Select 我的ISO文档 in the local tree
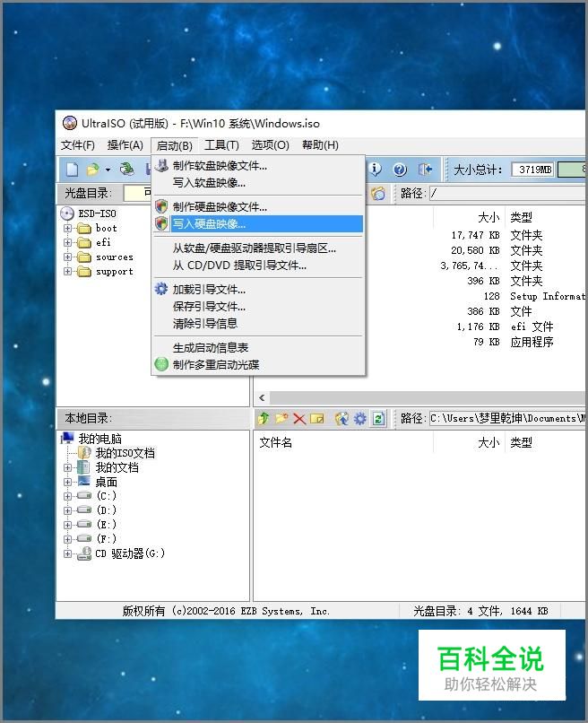This screenshot has width=588, height=723. [125, 453]
